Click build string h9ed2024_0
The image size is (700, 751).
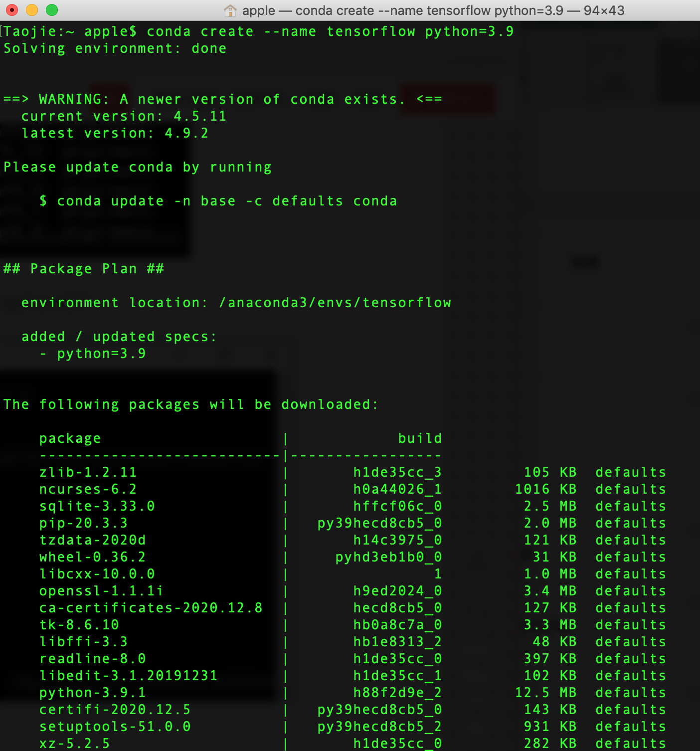click(398, 591)
